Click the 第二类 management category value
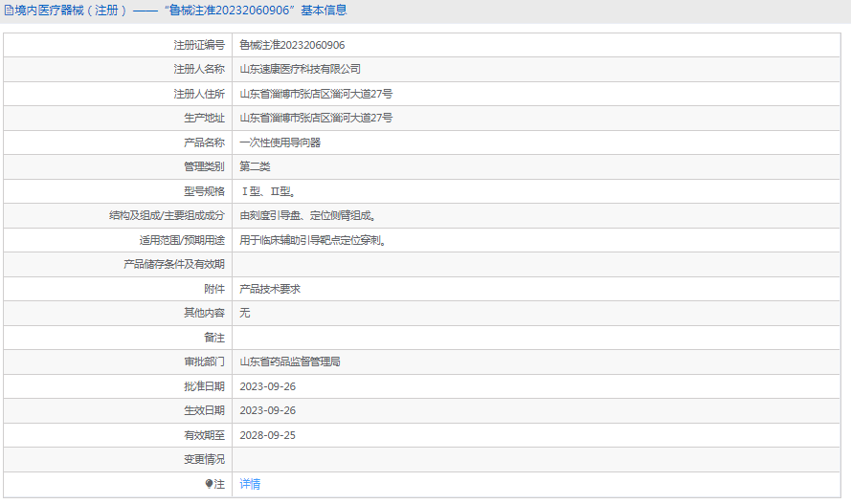The height and width of the screenshot is (504, 851). [255, 166]
